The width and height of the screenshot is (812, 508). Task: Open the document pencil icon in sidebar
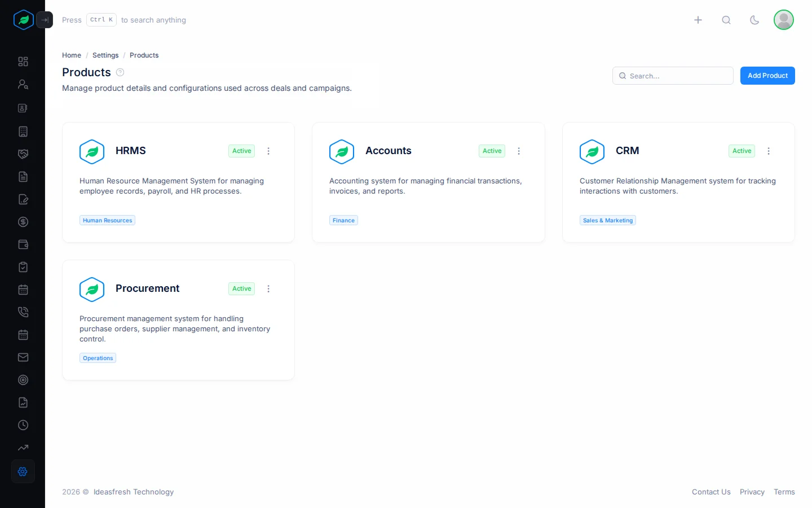coord(23,199)
